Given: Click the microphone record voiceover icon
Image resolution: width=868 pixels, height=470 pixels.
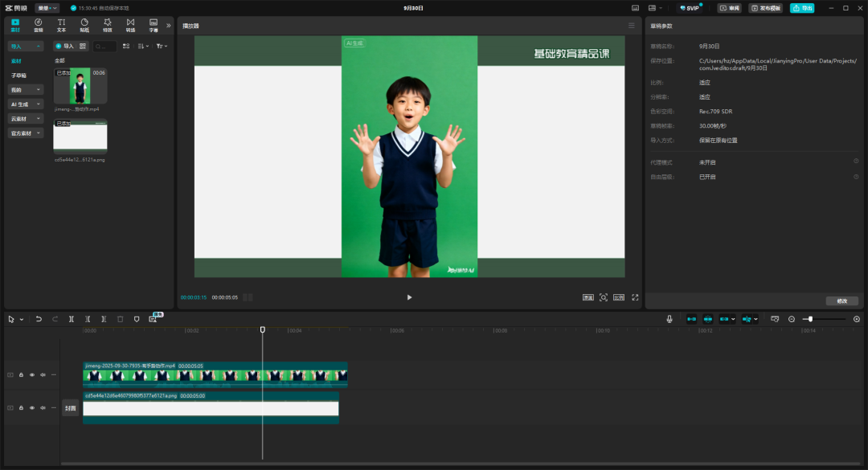Looking at the screenshot, I should pos(669,319).
